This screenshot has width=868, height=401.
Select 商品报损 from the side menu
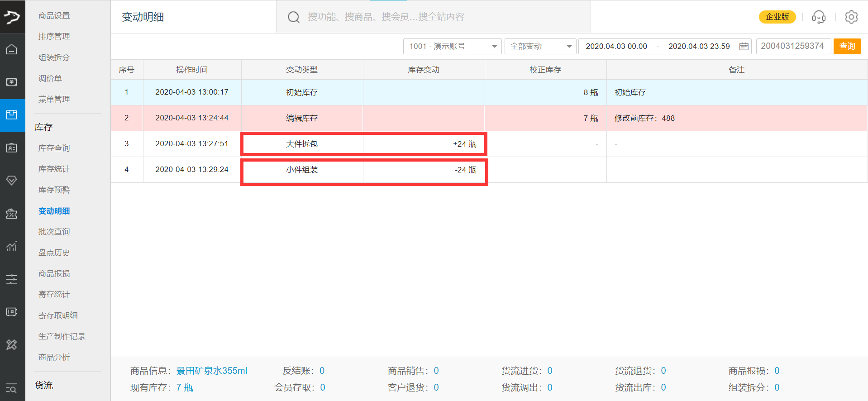(54, 273)
